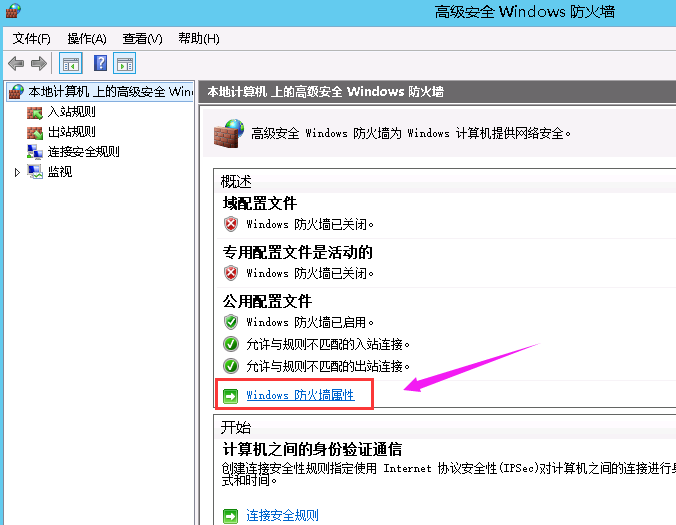Select 出站规则 in the tree
Screen dimensions: 676x525
pos(72,132)
